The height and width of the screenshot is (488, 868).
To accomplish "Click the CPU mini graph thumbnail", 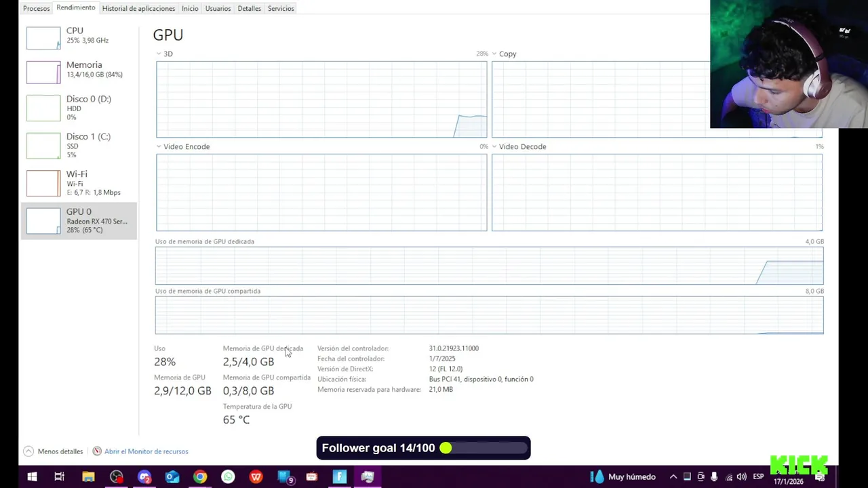I will coord(43,38).
